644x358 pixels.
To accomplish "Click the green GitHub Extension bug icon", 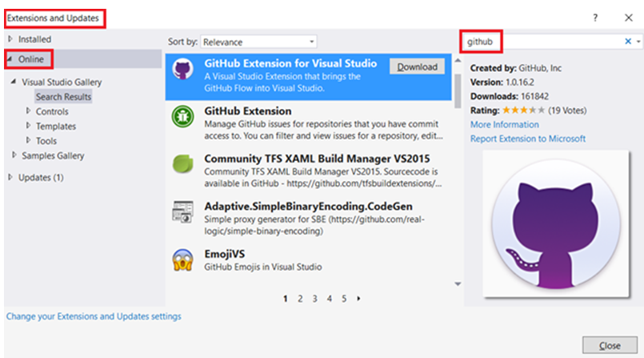I will pos(182,117).
